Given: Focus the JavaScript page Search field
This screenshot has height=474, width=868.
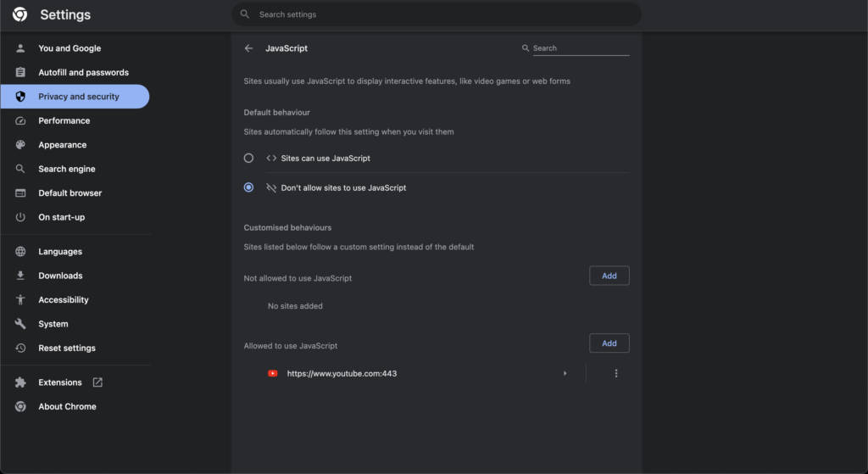Looking at the screenshot, I should pyautogui.click(x=581, y=48).
